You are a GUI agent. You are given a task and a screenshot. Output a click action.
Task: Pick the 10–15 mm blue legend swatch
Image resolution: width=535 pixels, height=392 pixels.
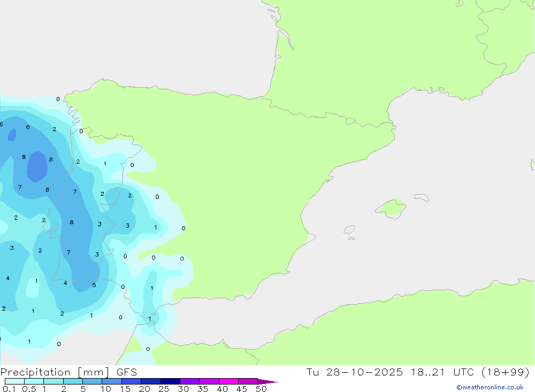click(x=112, y=381)
